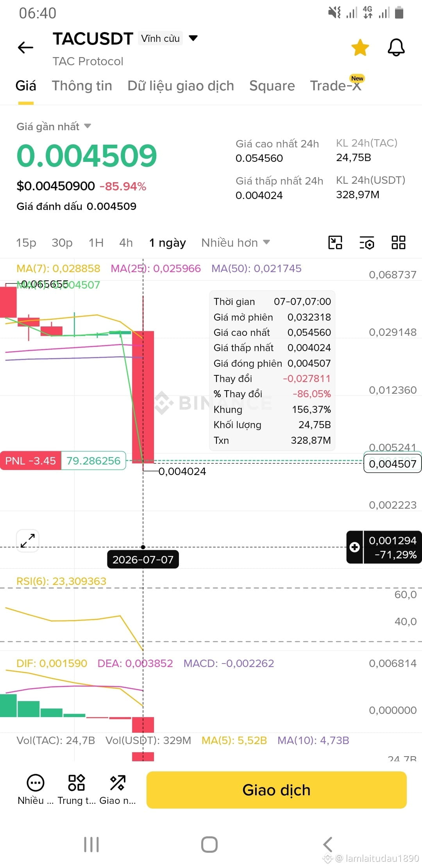Tap DIF value in MACD panel

[52, 663]
